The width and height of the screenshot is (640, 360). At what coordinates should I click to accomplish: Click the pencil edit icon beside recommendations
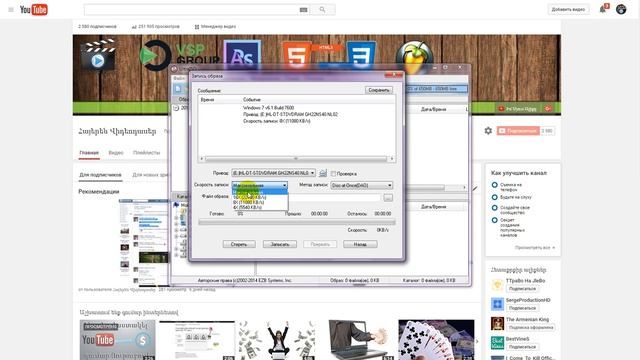pos(475,188)
